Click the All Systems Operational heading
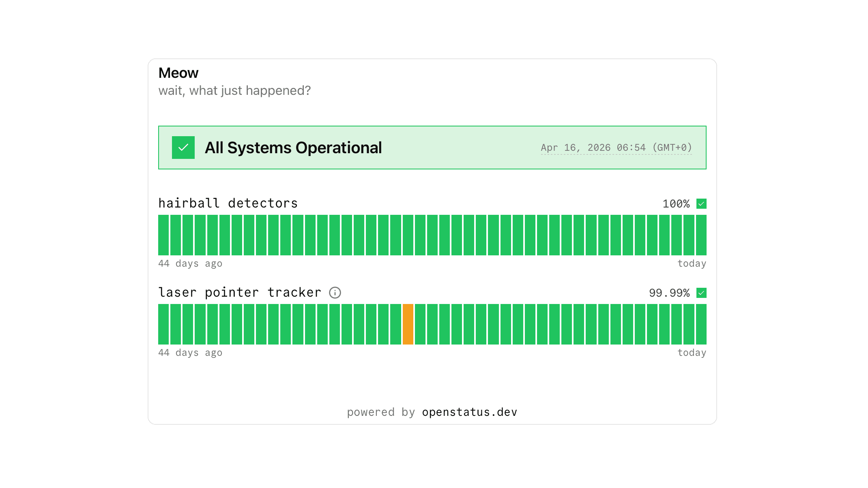 tap(293, 148)
